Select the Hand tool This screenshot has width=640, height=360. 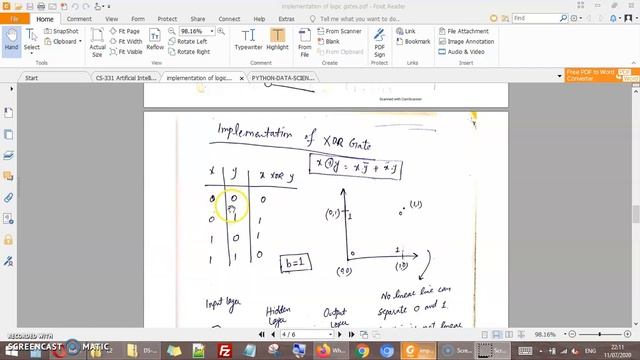11,40
